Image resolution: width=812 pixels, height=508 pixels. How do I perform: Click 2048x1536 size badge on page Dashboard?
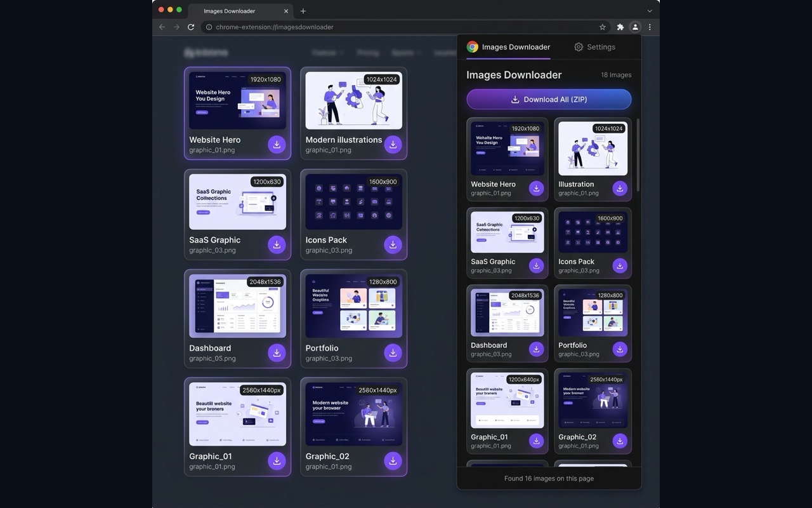coord(265,282)
